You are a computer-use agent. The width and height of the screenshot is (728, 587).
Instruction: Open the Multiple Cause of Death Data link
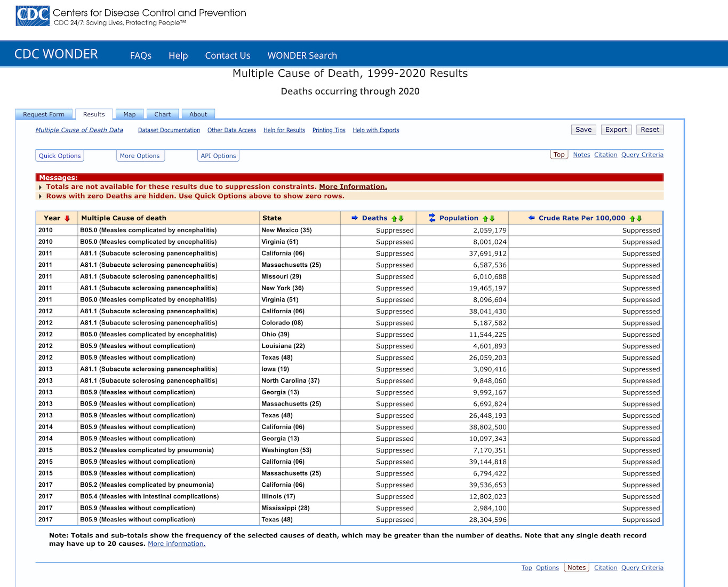point(79,130)
